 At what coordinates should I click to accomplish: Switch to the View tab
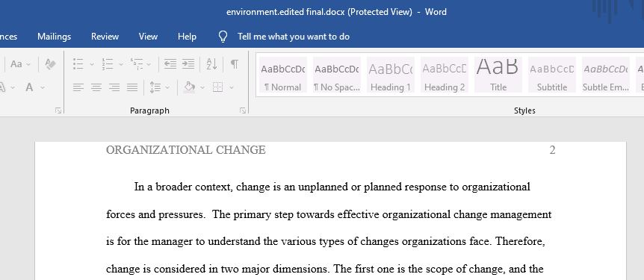[148, 37]
